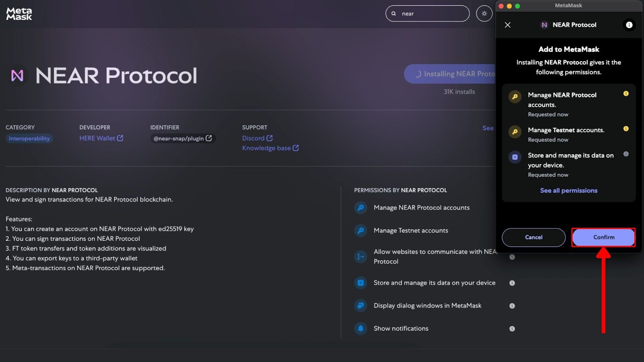The height and width of the screenshot is (362, 644).
Task: Show info for Store and manage data on page
Action: [x=512, y=283]
